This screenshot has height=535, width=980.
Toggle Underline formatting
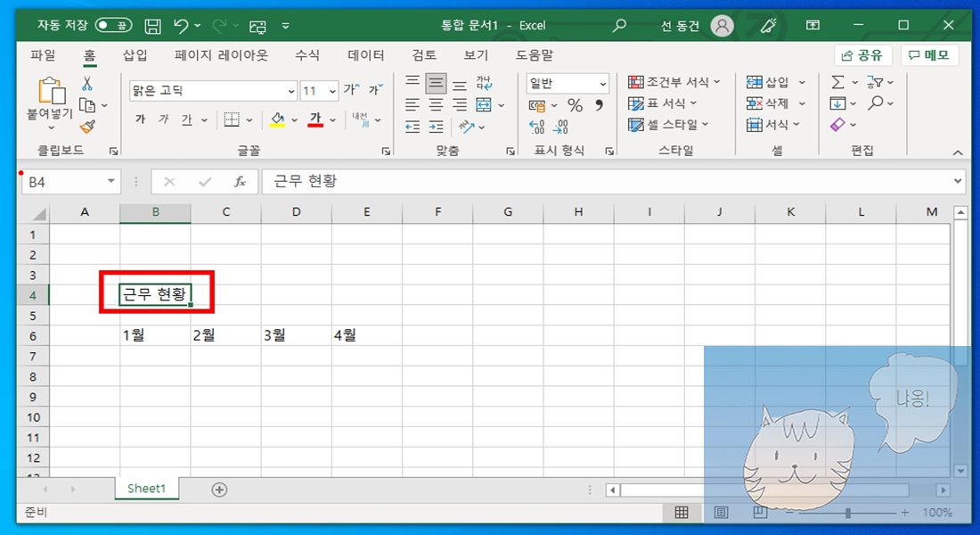click(x=187, y=119)
